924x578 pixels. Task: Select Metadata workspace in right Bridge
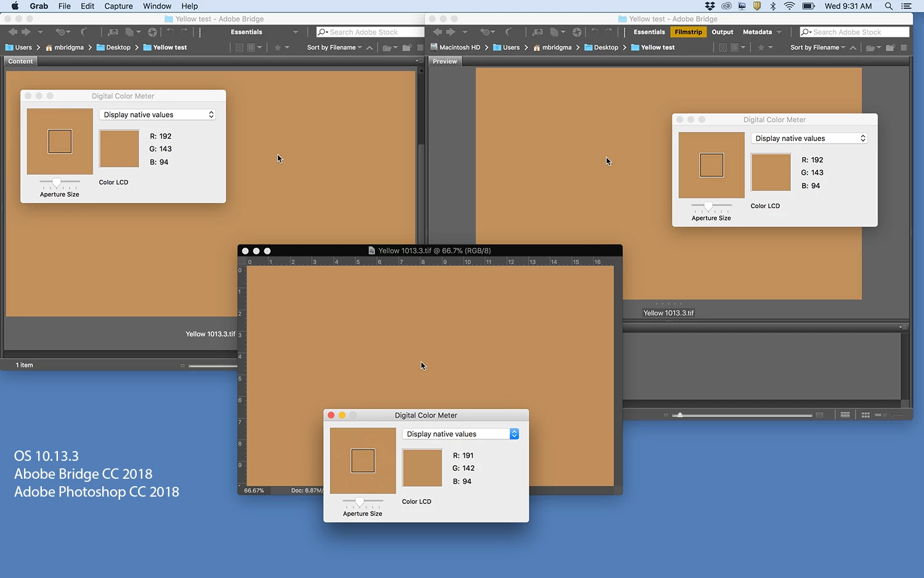tap(757, 32)
